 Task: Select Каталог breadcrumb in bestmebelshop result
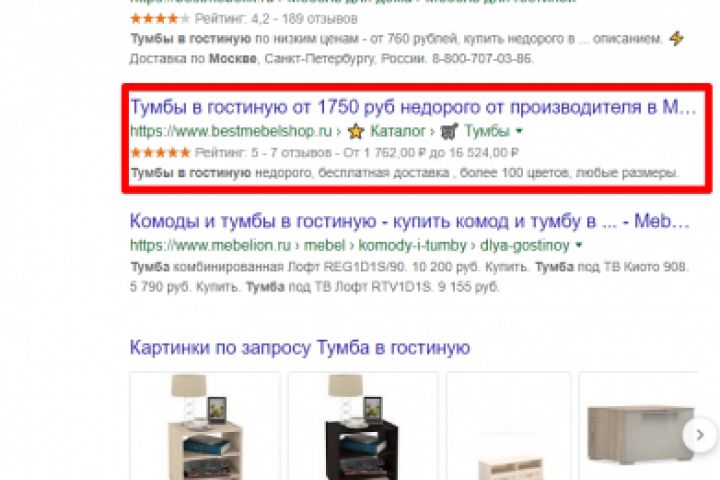point(398,131)
